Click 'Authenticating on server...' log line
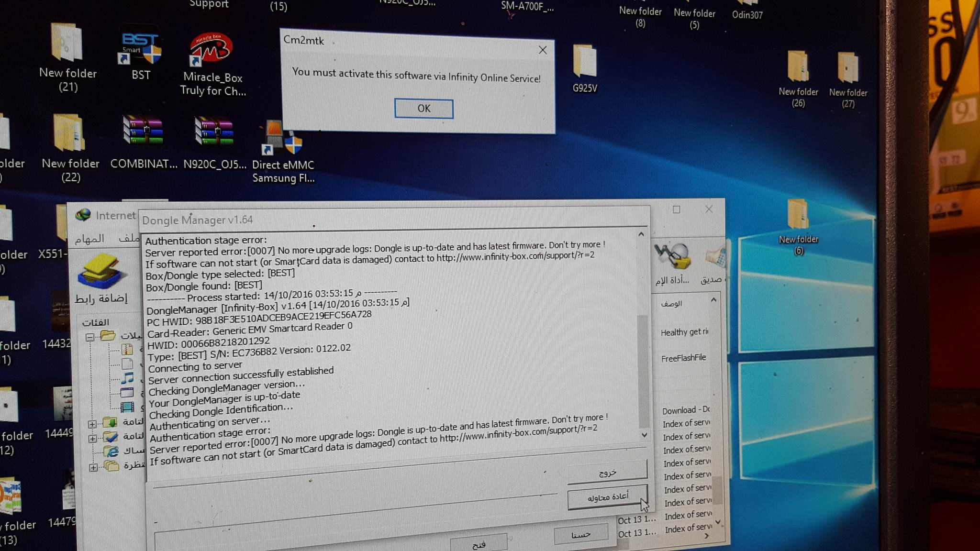 pos(210,423)
